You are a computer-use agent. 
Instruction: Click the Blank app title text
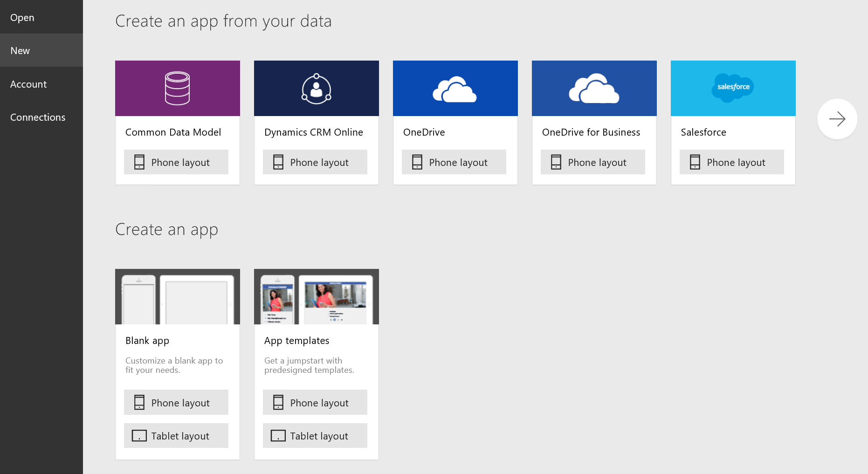[147, 341]
